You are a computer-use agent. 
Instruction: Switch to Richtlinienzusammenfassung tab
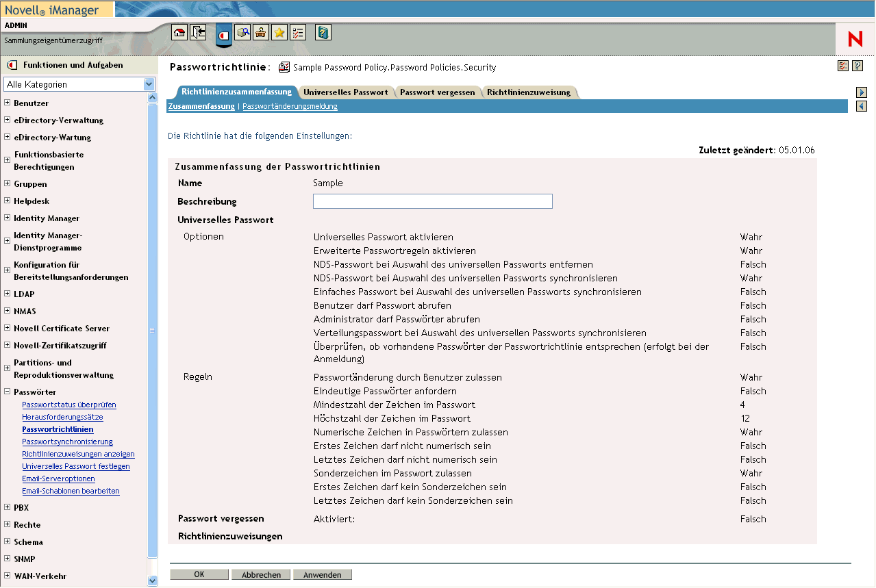[x=236, y=92]
